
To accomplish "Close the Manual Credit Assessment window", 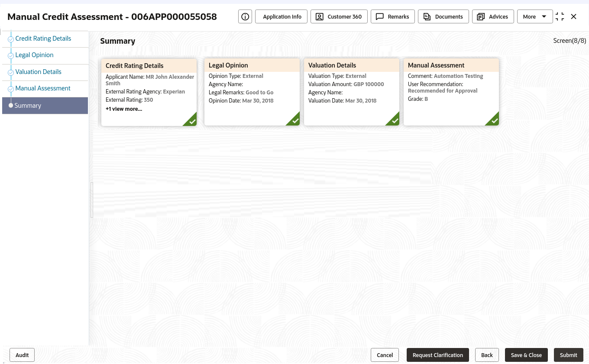I will [574, 16].
